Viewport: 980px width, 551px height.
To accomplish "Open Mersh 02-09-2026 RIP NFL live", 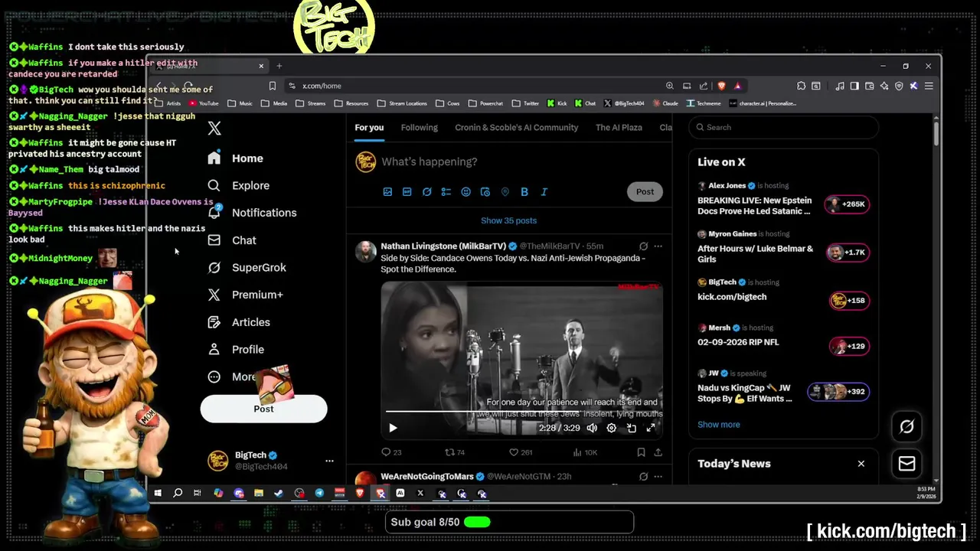I will pyautogui.click(x=783, y=338).
